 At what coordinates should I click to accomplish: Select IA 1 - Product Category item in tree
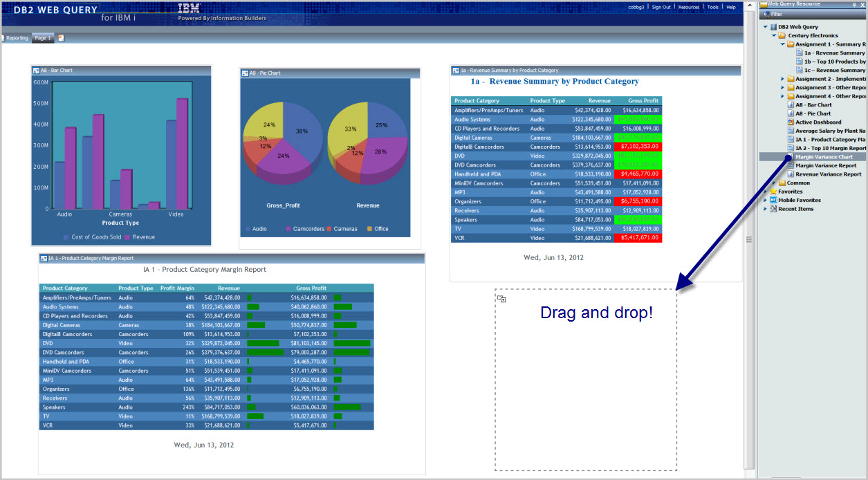tap(831, 140)
